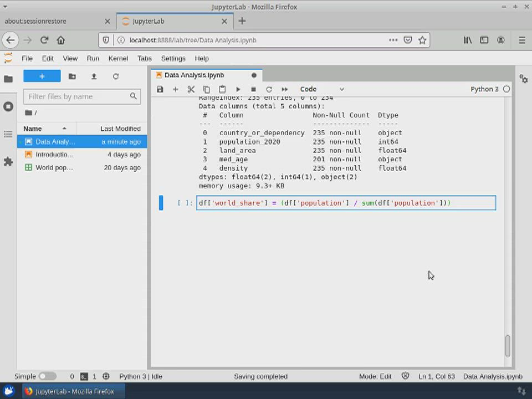Insert a new cell below with plus icon
Viewport: 532px width, 399px height.
[176, 89]
